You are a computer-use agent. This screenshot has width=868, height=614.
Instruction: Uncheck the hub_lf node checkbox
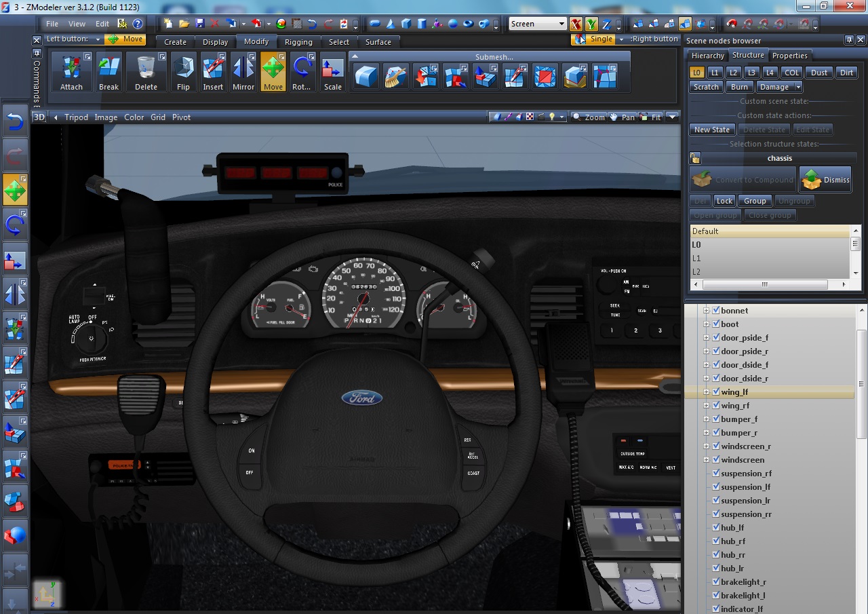coord(716,527)
